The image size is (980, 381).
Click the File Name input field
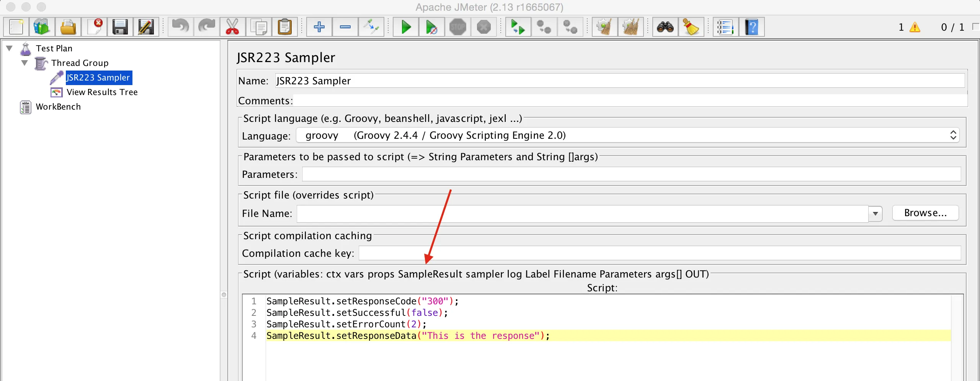(583, 213)
